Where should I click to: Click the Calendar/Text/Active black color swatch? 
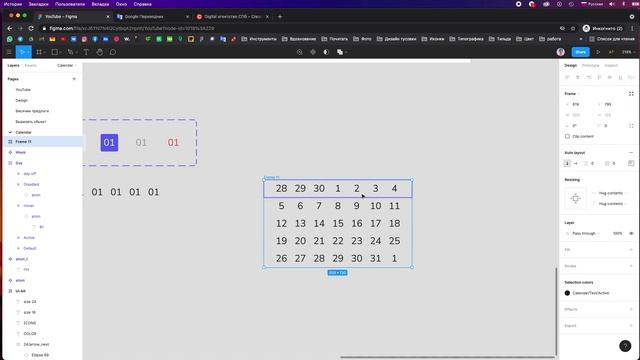point(567,293)
